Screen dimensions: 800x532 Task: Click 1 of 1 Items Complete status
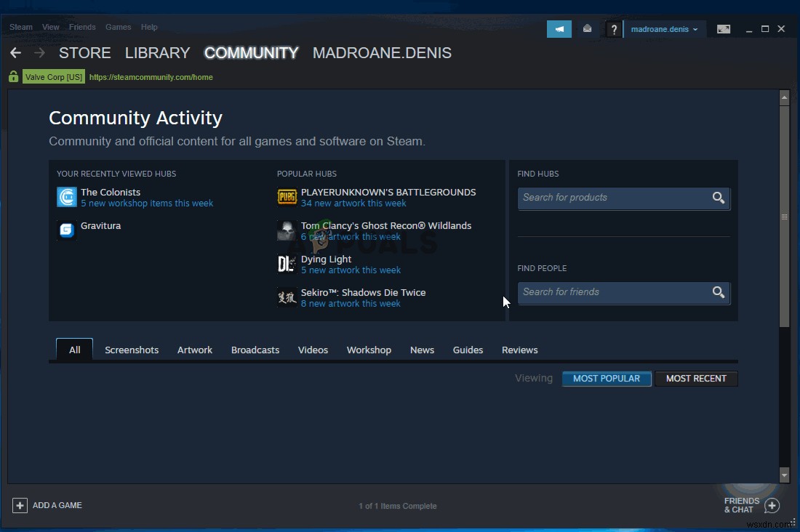[x=397, y=506]
